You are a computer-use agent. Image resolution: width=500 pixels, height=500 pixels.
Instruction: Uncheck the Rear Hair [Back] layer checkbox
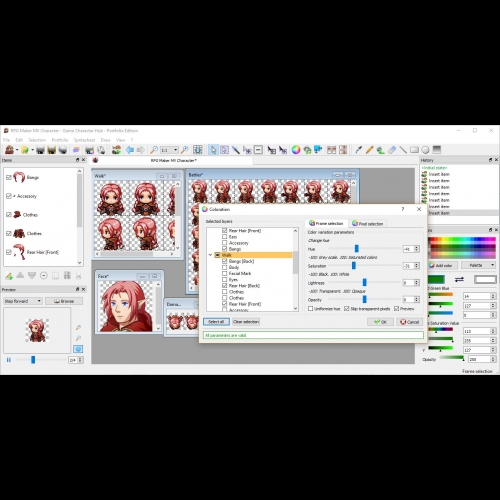(225, 286)
